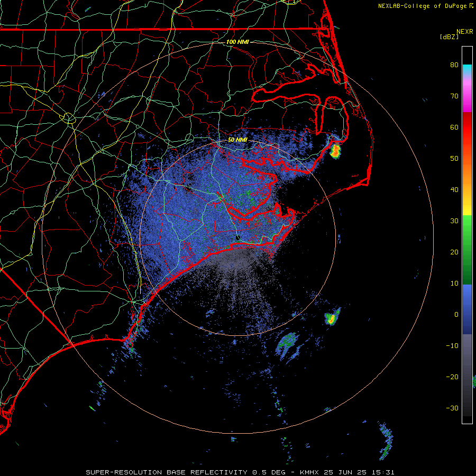Pick the magenta-pink segment of the color bar

coord(467,94)
